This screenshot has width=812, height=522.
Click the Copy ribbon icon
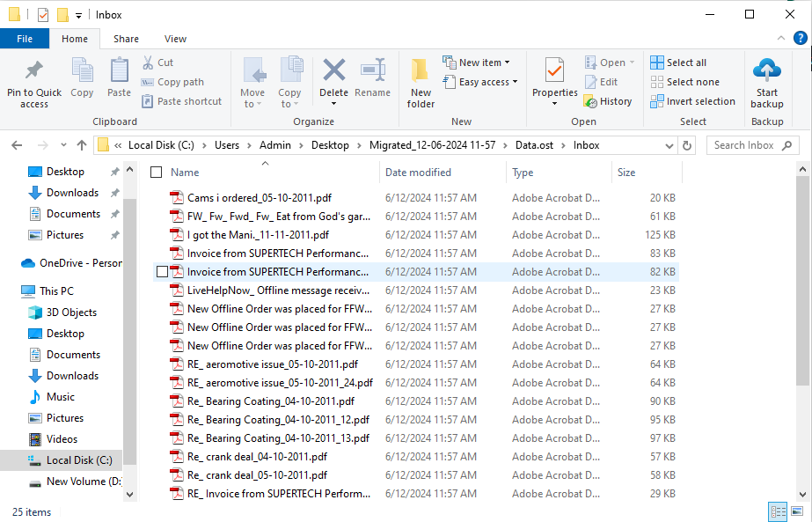click(x=82, y=70)
